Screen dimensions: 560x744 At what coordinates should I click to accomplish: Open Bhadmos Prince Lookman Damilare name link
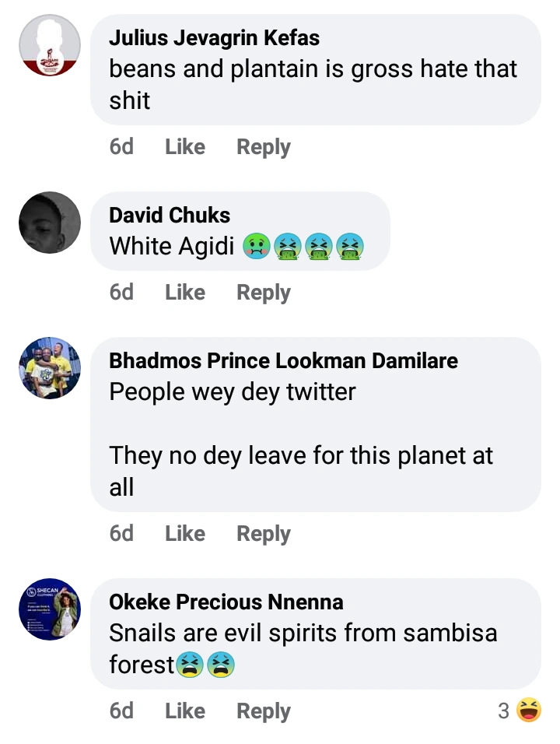point(283,361)
